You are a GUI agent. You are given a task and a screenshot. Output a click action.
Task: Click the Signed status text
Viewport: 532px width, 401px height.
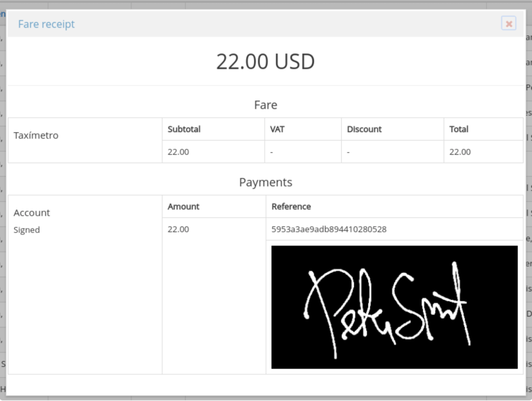tap(27, 230)
